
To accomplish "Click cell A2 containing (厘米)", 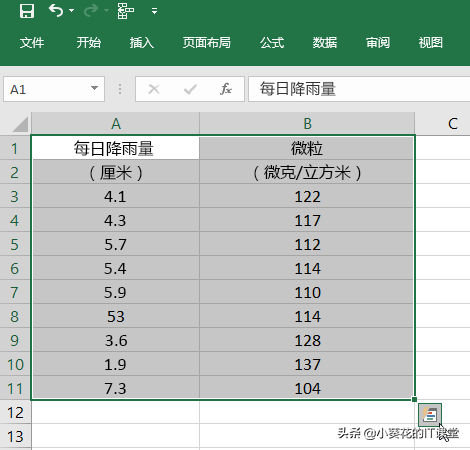I will (116, 172).
